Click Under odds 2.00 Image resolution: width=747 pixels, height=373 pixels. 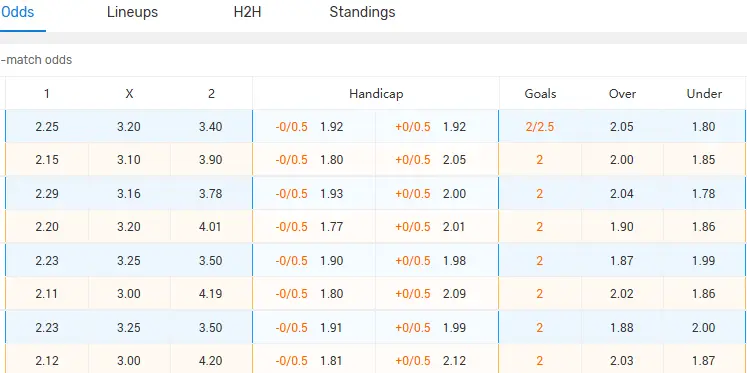(704, 328)
